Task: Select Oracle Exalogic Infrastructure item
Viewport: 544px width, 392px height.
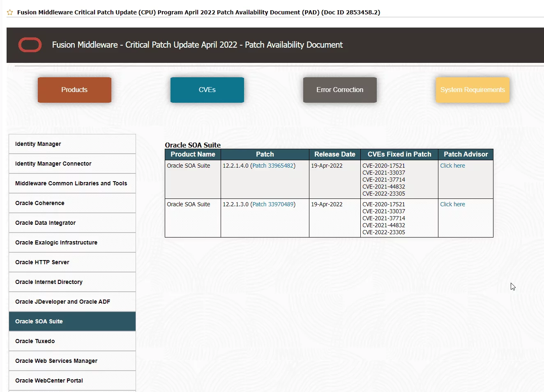Action: click(x=72, y=242)
